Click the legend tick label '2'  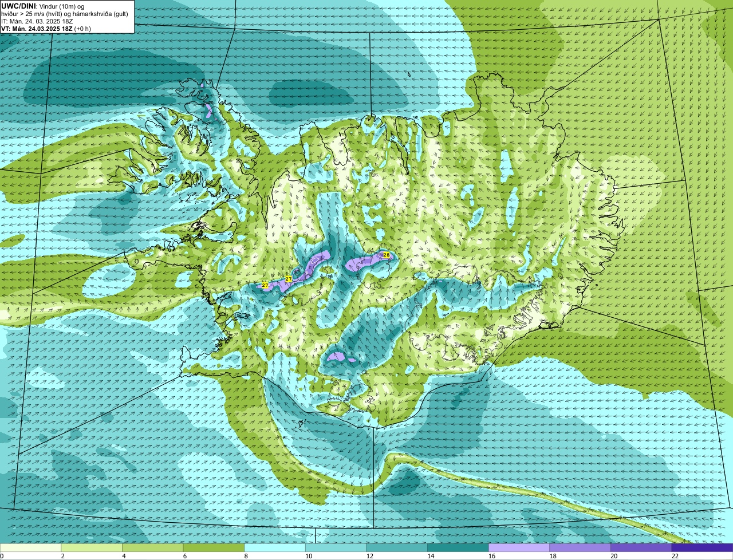[62, 556]
